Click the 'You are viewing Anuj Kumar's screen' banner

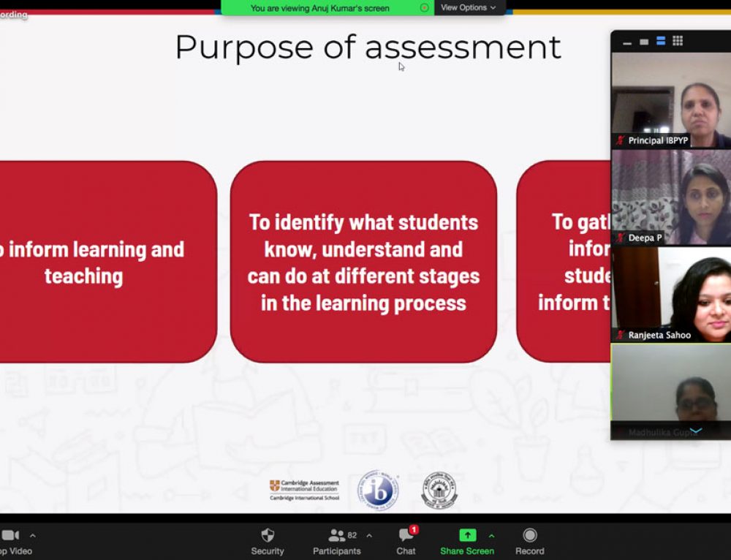pyautogui.click(x=319, y=8)
